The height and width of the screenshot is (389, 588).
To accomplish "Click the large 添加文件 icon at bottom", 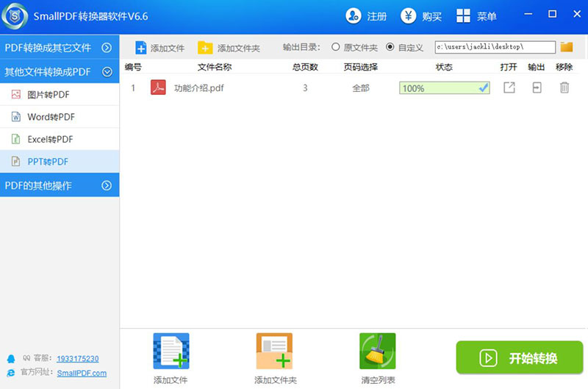I will click(171, 351).
